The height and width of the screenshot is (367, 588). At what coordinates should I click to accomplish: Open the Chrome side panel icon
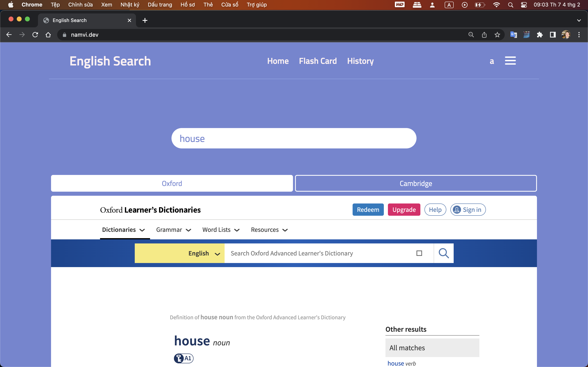click(553, 35)
